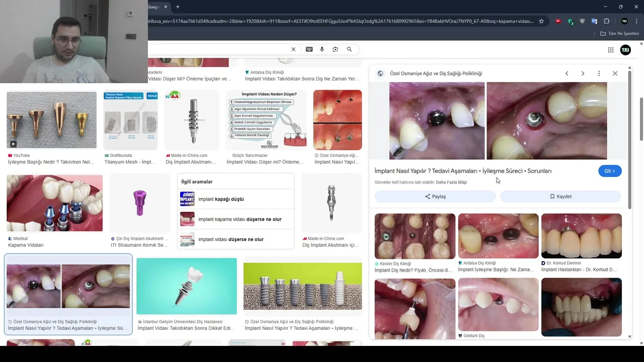Open the grey shield extension icon

(x=582, y=21)
